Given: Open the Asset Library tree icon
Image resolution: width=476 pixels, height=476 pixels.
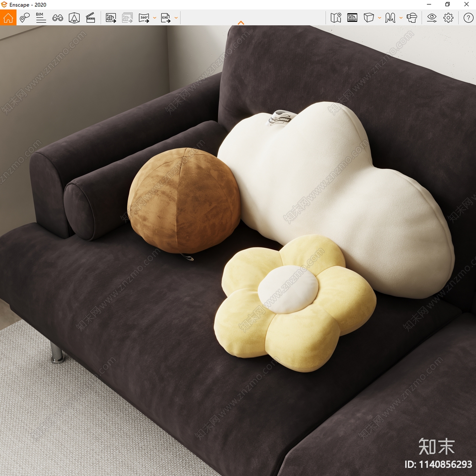Looking at the screenshot, I should 74,18.
